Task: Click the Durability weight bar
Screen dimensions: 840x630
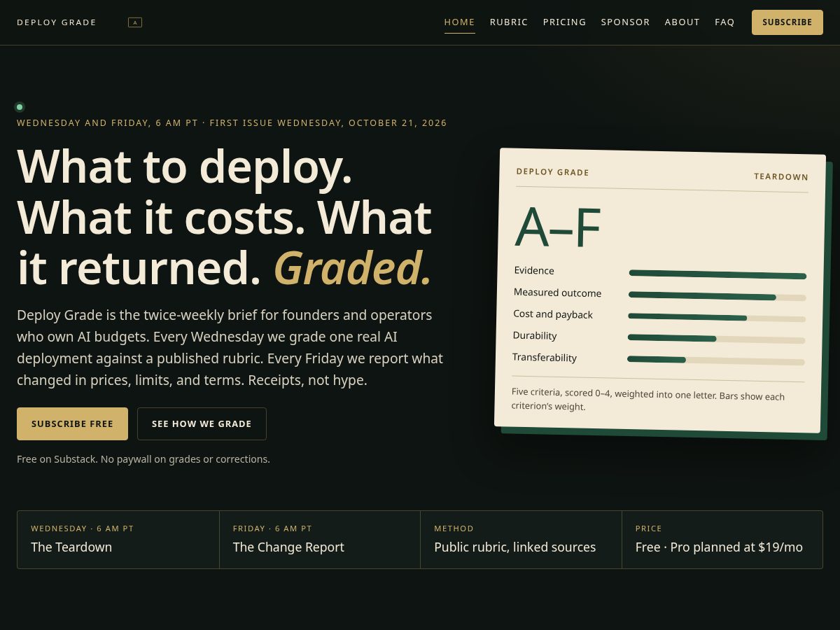Action: click(x=716, y=339)
